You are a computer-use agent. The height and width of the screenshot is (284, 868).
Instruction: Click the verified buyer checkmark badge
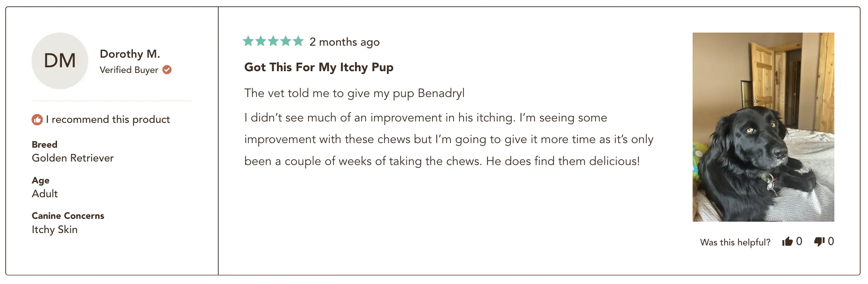point(167,70)
